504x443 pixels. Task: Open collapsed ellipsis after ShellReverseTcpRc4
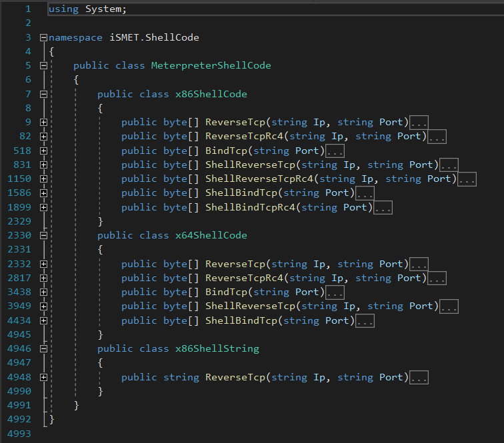click(467, 179)
